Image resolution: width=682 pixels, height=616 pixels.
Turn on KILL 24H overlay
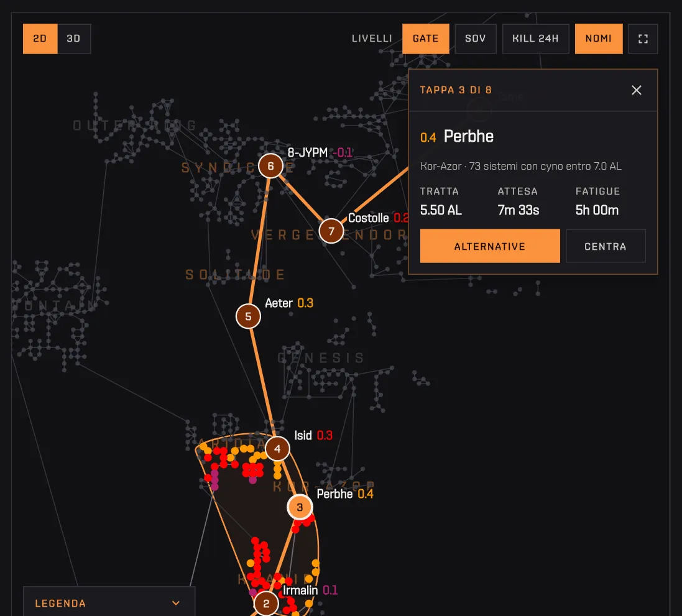pyautogui.click(x=535, y=39)
